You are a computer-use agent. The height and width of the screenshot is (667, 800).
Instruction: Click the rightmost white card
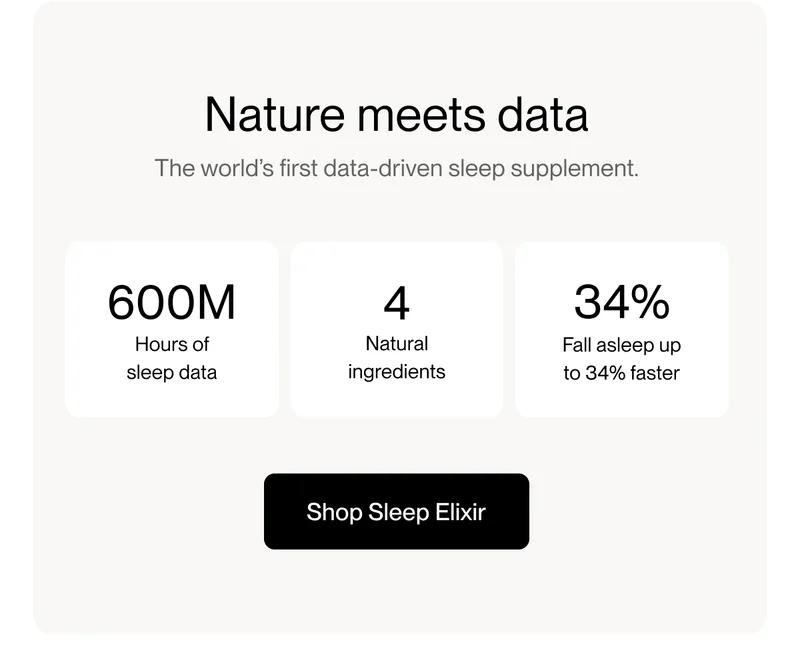tap(621, 328)
